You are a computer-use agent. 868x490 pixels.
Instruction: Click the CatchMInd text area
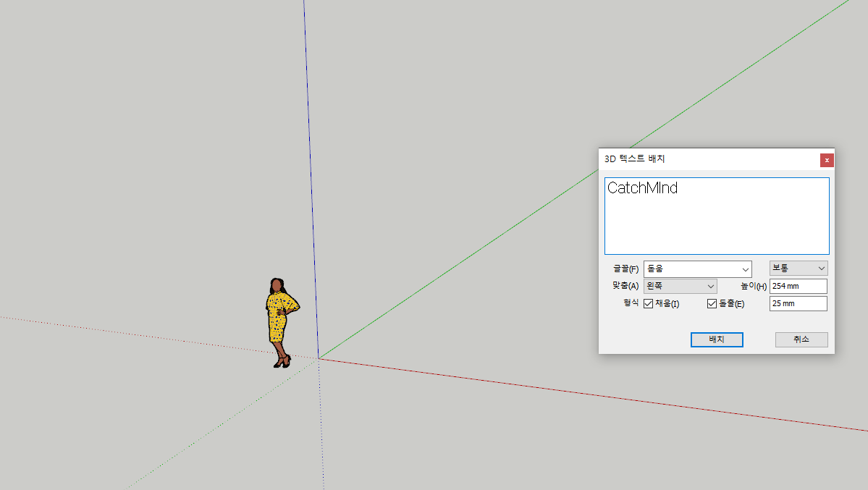coord(717,216)
